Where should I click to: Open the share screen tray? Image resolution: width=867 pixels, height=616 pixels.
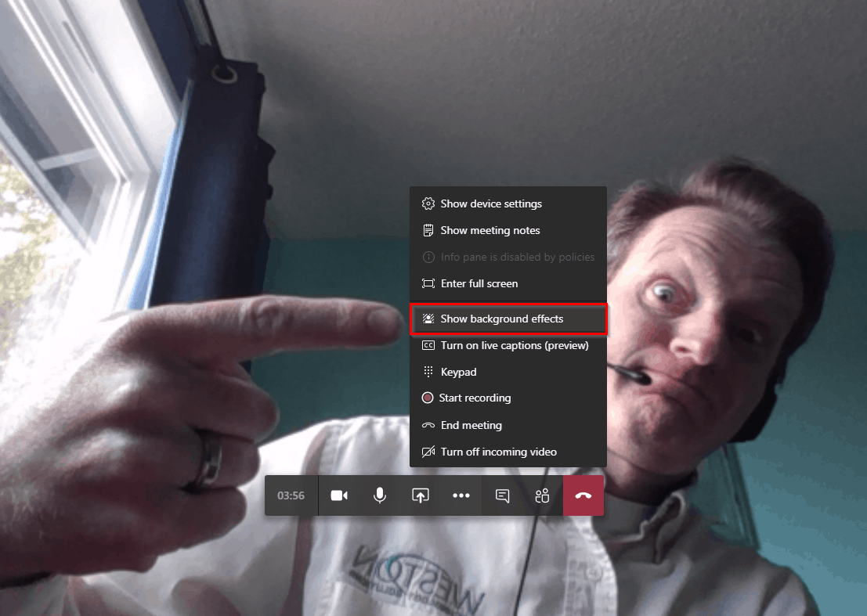coord(421,495)
